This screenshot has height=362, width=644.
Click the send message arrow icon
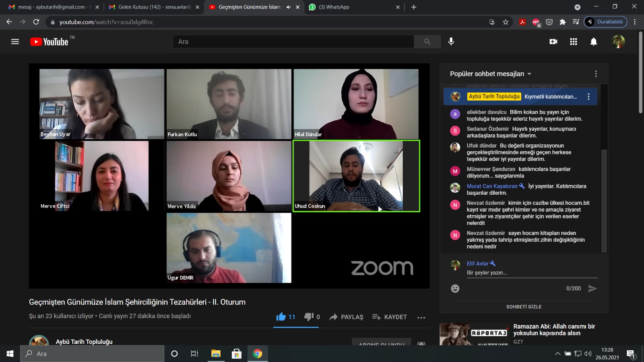[592, 288]
